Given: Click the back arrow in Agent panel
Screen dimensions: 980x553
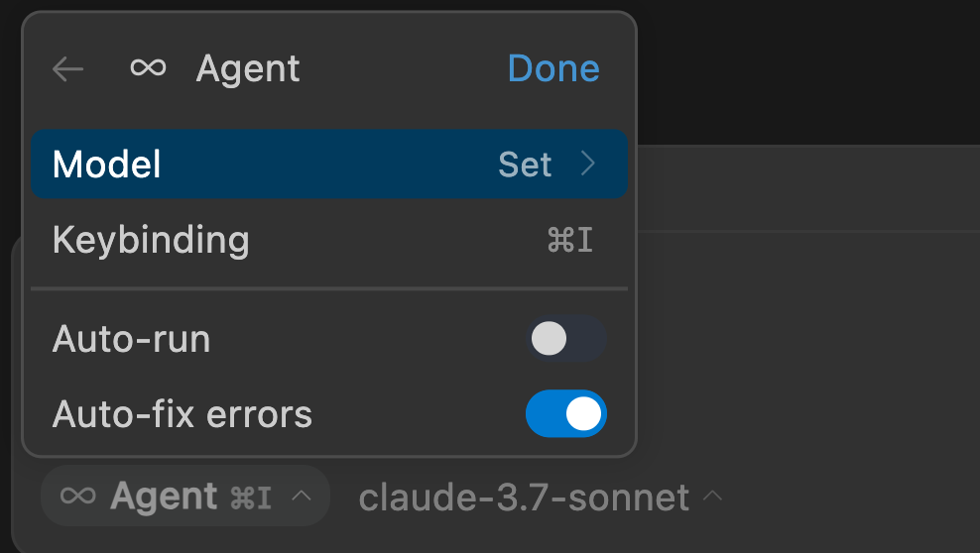Looking at the screenshot, I should click(x=67, y=69).
